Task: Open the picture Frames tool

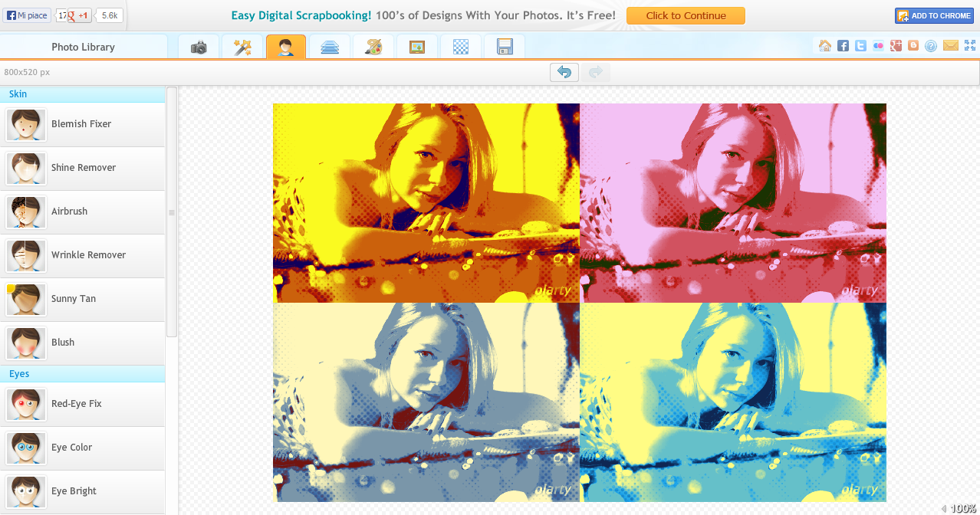Action: (416, 46)
